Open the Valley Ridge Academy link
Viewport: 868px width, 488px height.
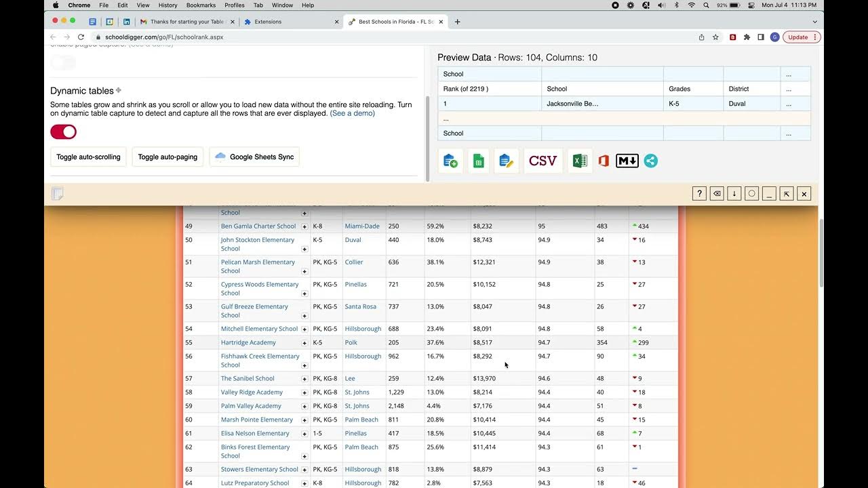tap(252, 392)
